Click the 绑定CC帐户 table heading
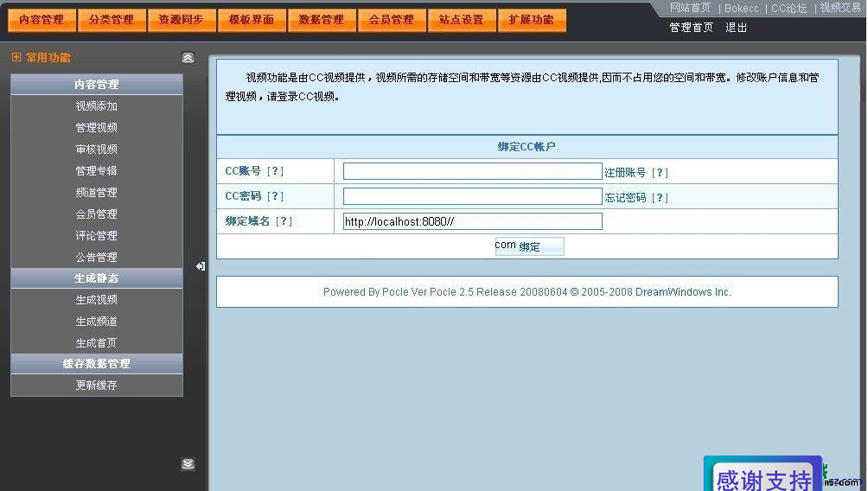The width and height of the screenshot is (868, 491). click(x=527, y=147)
